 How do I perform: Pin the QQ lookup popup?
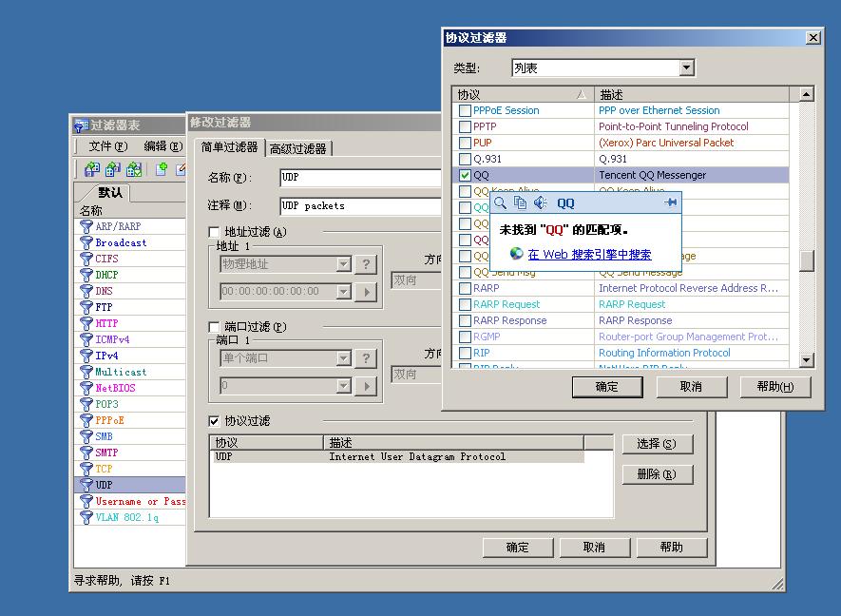[x=670, y=202]
